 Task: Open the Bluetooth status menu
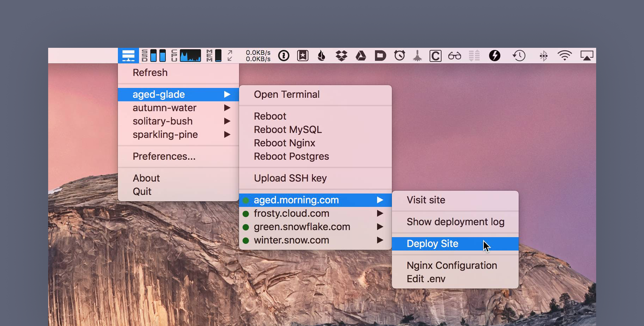pos(543,55)
